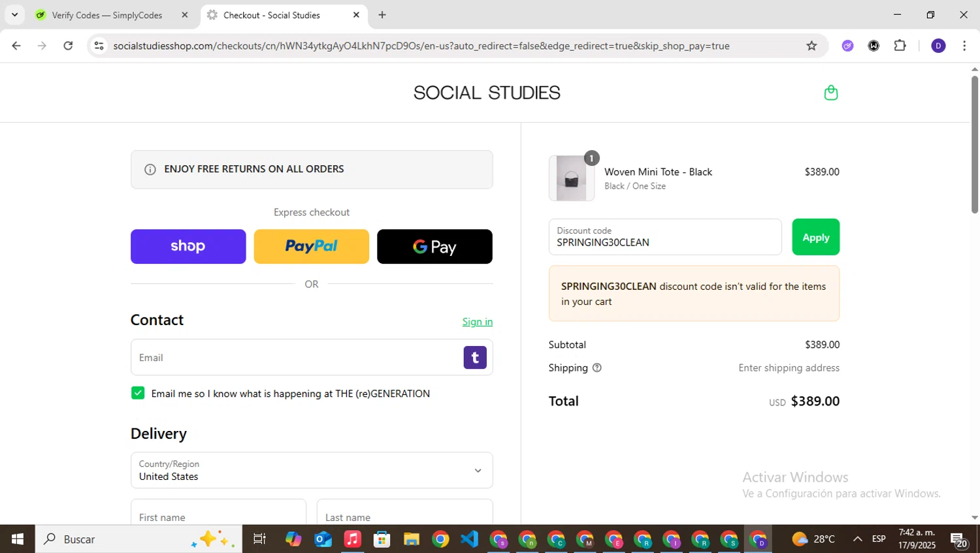Viewport: 980px width, 553px height.
Task: Expand the Country/Region dropdown
Action: (312, 470)
